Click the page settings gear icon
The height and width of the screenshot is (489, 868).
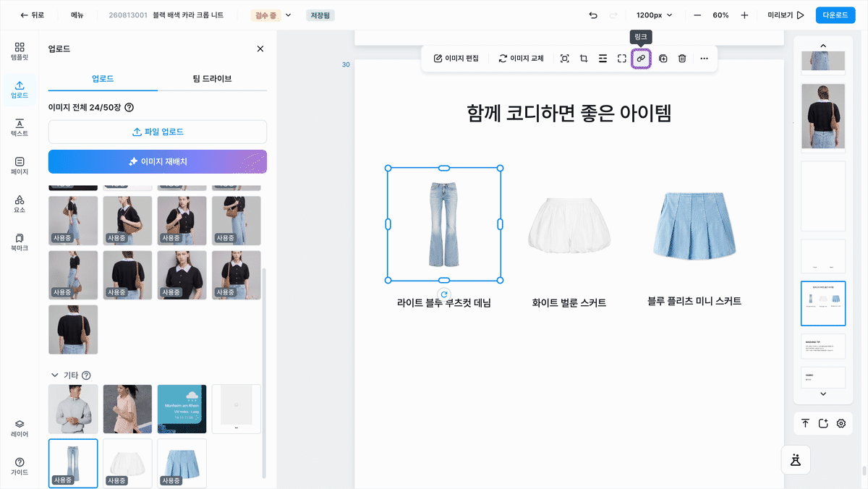[x=841, y=423]
